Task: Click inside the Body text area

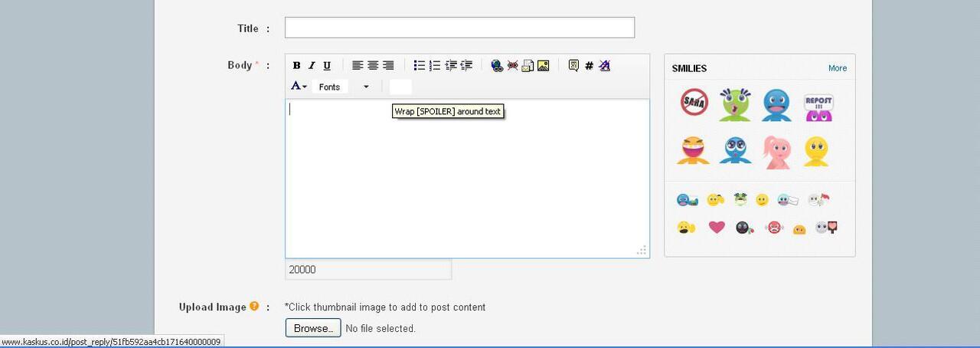Action: [x=467, y=178]
